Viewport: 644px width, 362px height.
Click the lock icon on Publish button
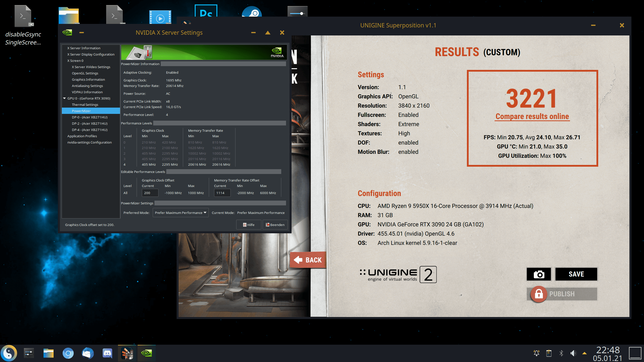pyautogui.click(x=539, y=294)
